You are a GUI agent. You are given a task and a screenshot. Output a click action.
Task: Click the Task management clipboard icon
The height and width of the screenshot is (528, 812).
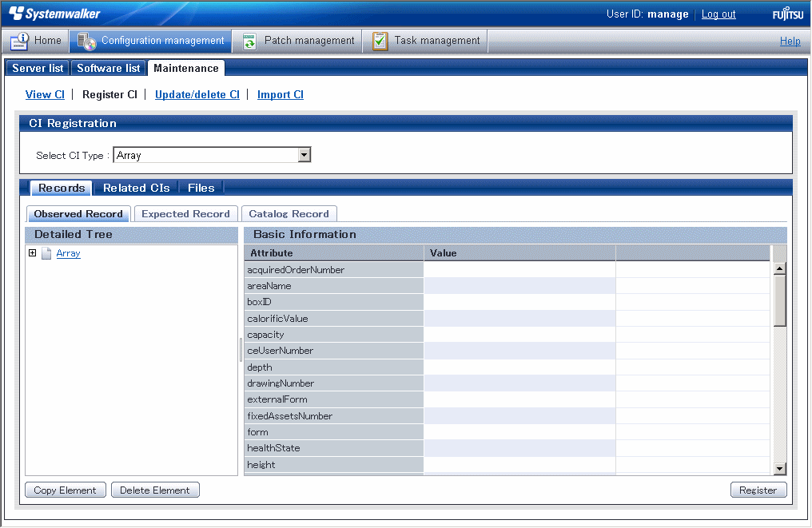pyautogui.click(x=380, y=41)
